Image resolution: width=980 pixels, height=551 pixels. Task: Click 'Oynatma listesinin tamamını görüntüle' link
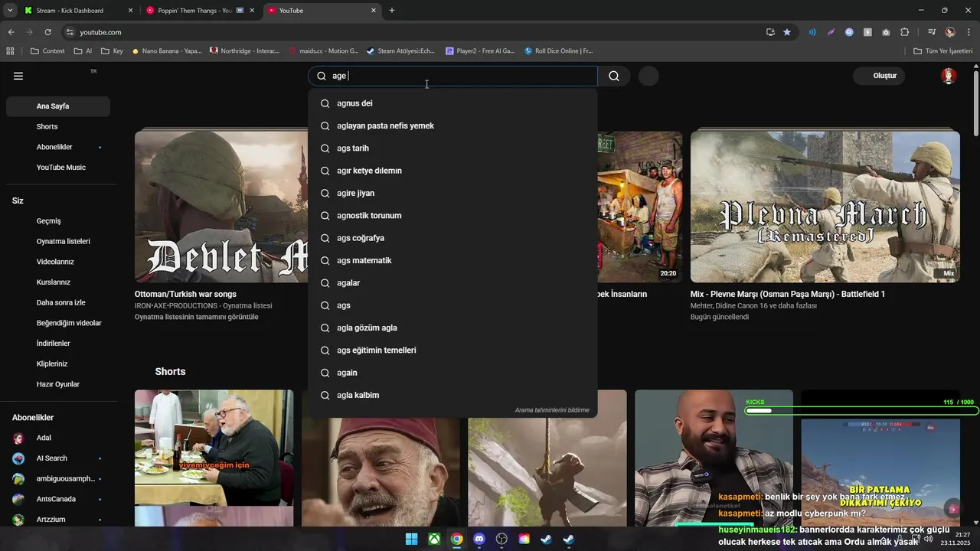click(x=197, y=317)
